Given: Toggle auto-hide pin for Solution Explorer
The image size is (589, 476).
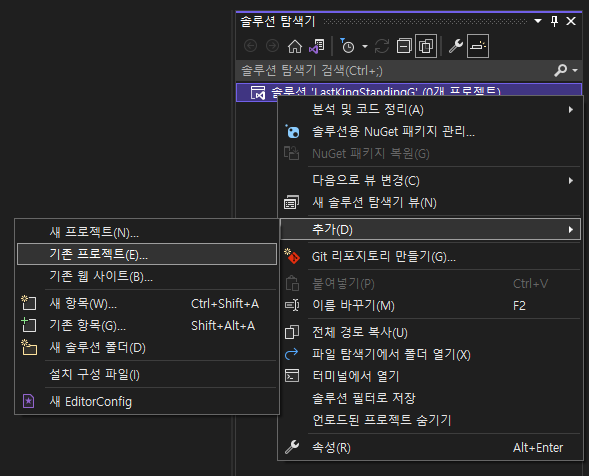Looking at the screenshot, I should point(554,21).
